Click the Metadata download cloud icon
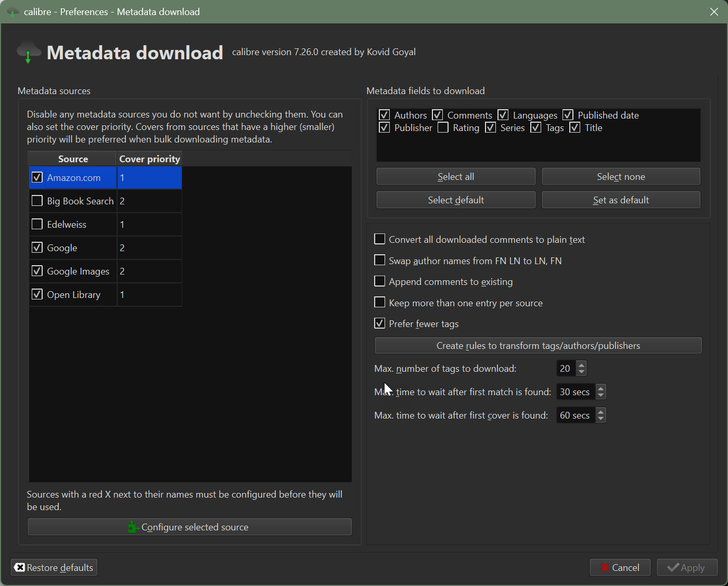Viewport: 728px width, 586px height. click(x=29, y=52)
